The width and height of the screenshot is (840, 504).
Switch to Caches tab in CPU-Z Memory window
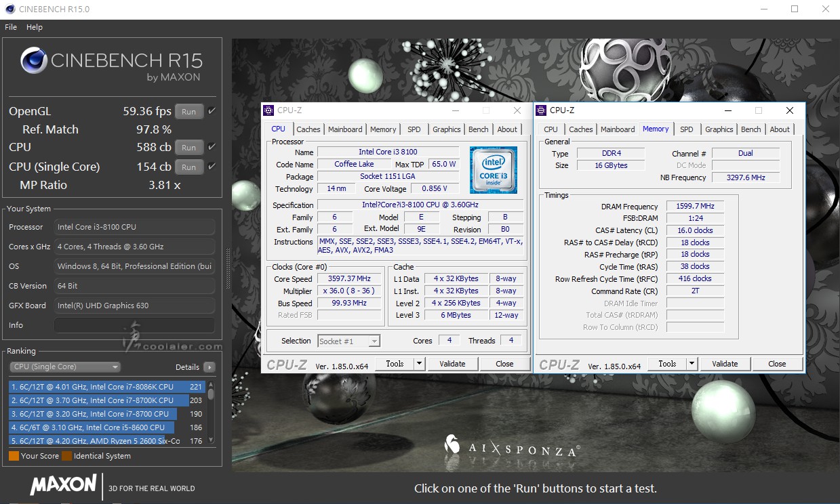pos(581,129)
